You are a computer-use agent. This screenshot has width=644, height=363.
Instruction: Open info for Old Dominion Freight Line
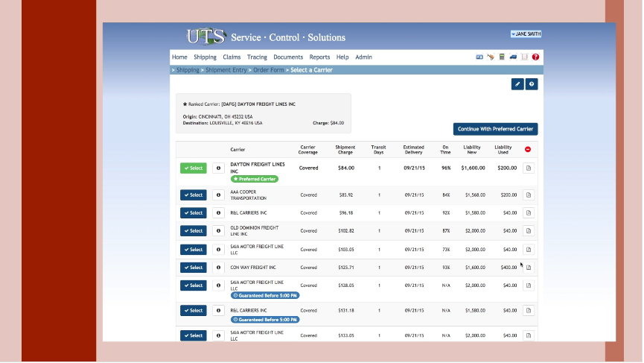pyautogui.click(x=218, y=230)
